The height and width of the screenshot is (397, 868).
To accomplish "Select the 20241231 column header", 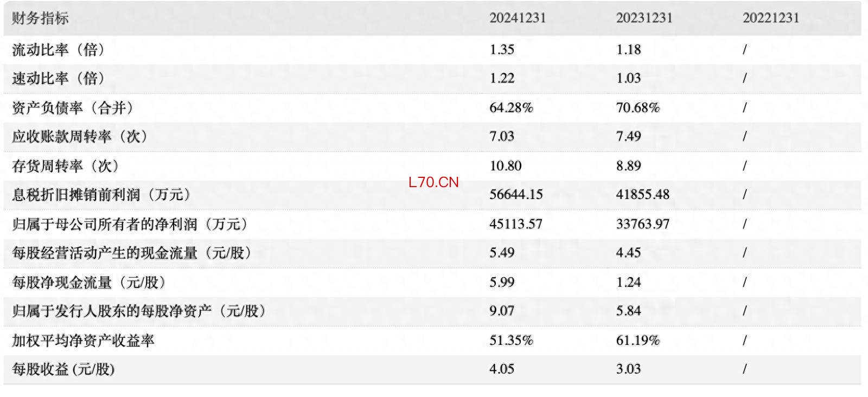I will 517,18.
